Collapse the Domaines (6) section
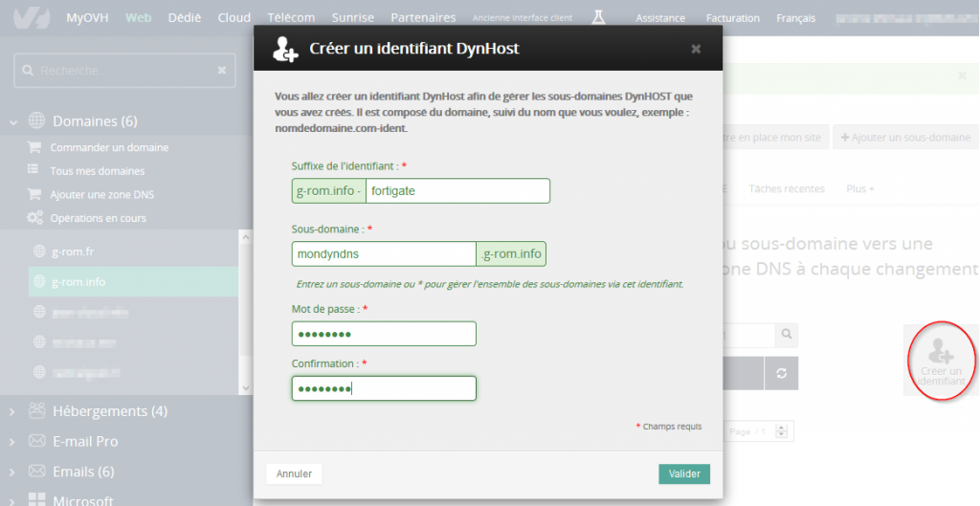The width and height of the screenshot is (980, 506). pyautogui.click(x=13, y=121)
